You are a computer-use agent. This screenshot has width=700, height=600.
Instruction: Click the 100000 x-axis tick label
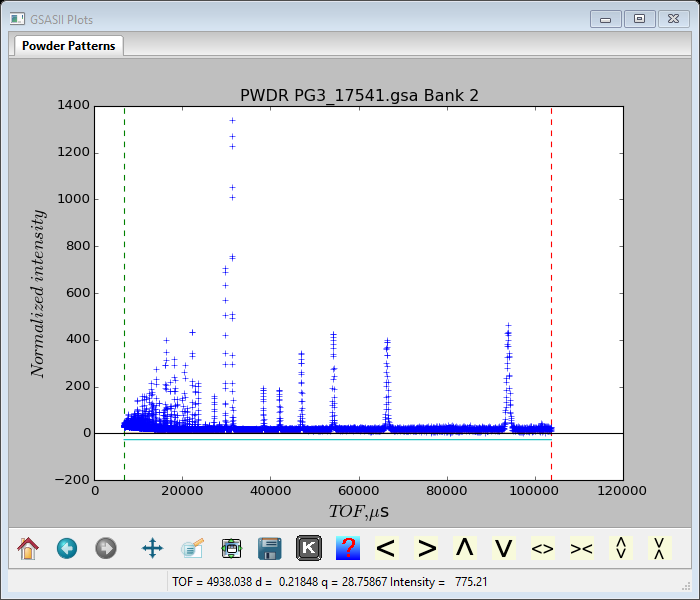coord(534,491)
